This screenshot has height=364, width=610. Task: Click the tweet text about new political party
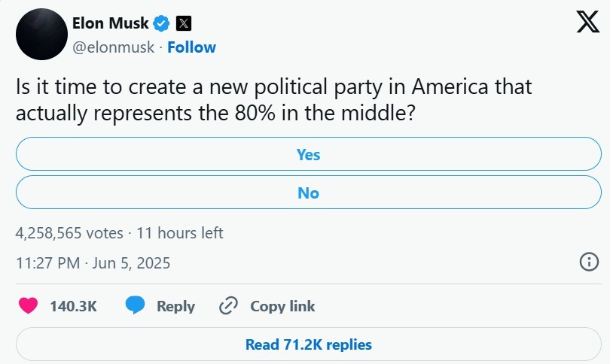pyautogui.click(x=273, y=100)
